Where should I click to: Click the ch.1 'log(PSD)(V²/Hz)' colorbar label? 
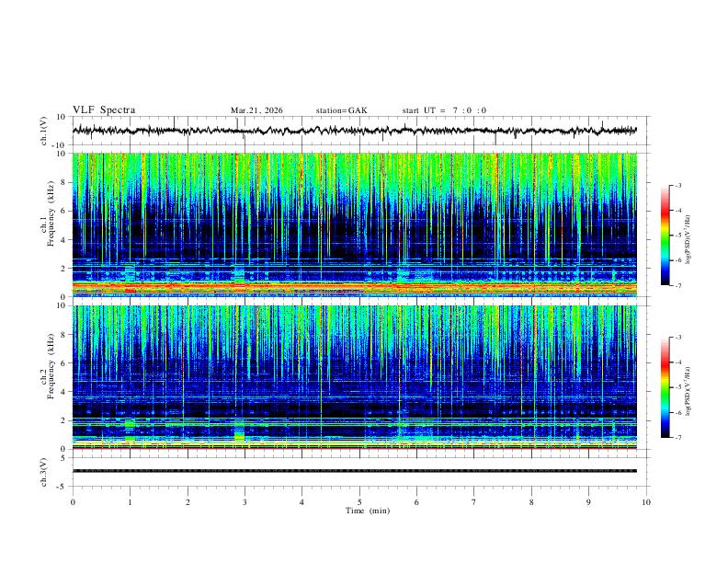tap(688, 240)
